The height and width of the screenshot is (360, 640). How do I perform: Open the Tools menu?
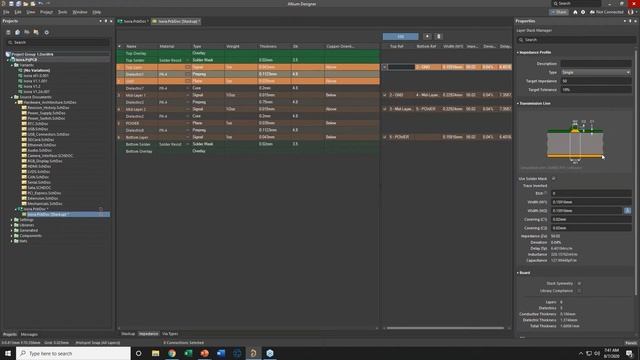point(62,12)
